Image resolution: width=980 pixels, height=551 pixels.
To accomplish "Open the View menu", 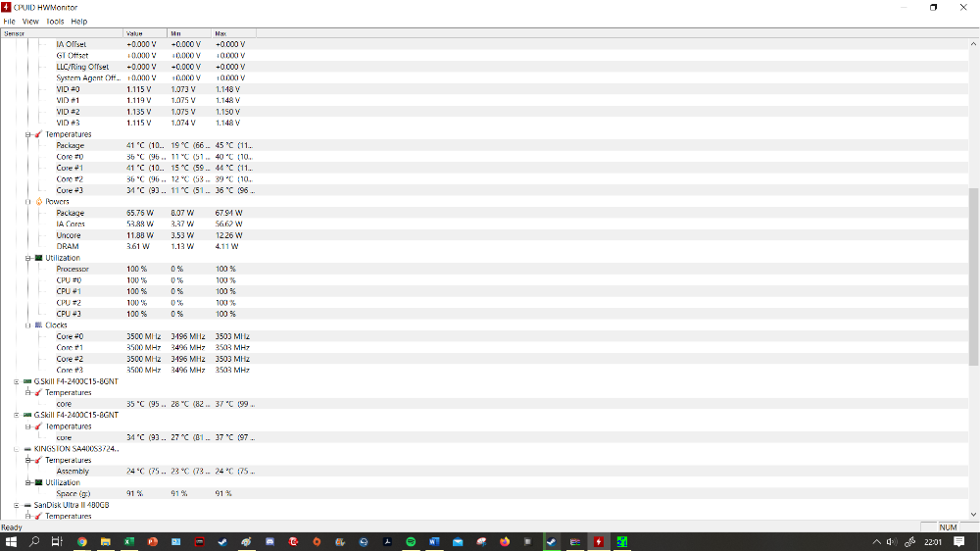I will (30, 22).
